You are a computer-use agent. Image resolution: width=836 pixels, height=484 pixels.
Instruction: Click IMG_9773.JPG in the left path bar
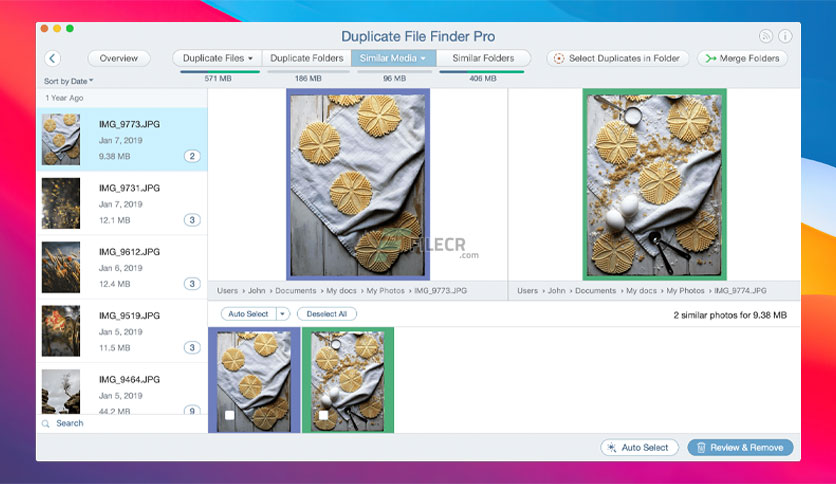point(440,291)
